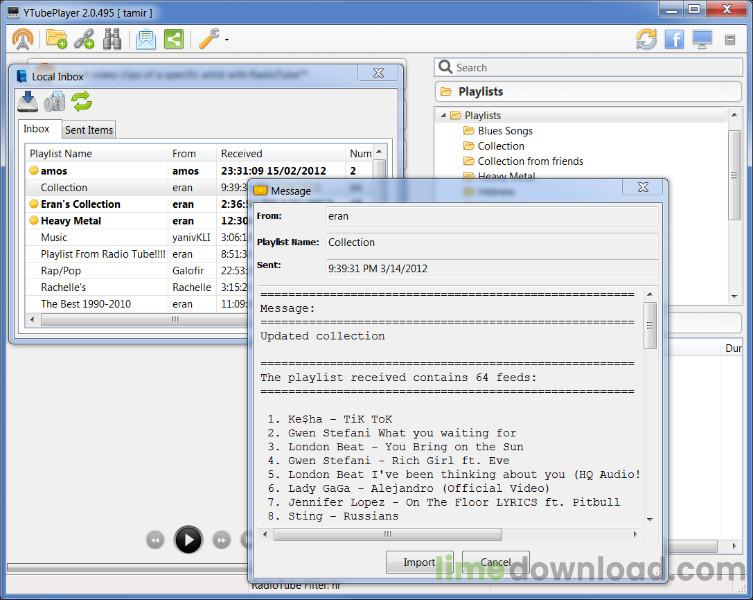Click the Playlist Name column header
Image resolution: width=753 pixels, height=600 pixels.
pyautogui.click(x=97, y=154)
